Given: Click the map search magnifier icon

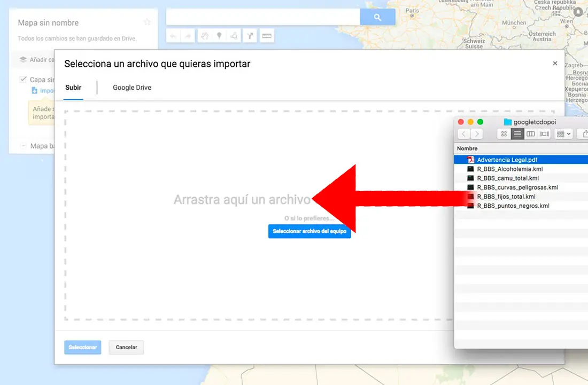Looking at the screenshot, I should tap(377, 17).
